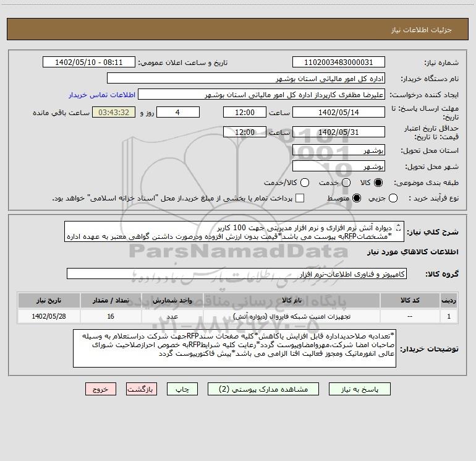Click the نام دستگاه خریدار field

[246, 79]
